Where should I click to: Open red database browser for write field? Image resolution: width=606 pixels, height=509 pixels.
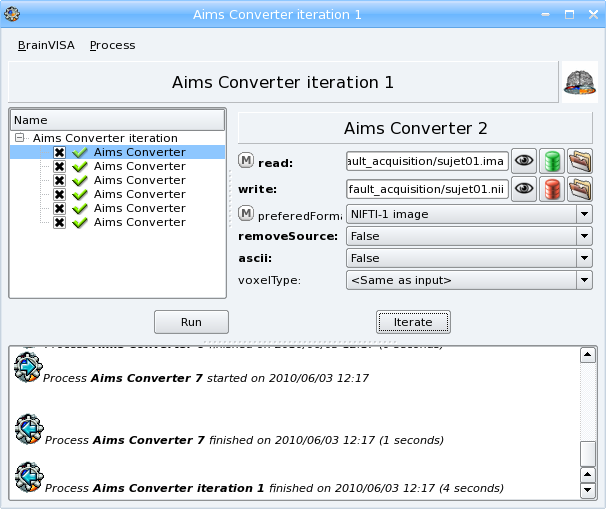pos(552,188)
